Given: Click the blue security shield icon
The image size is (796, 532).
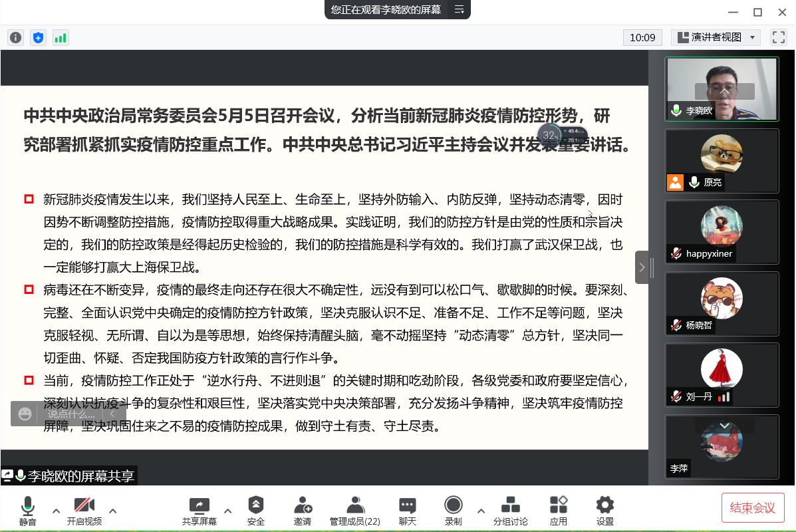Looking at the screenshot, I should (38, 38).
